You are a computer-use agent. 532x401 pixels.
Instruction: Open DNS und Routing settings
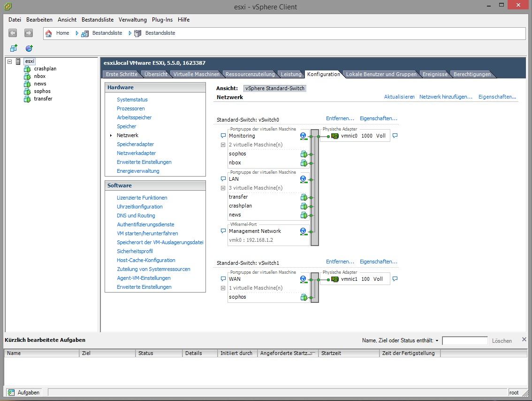point(136,216)
